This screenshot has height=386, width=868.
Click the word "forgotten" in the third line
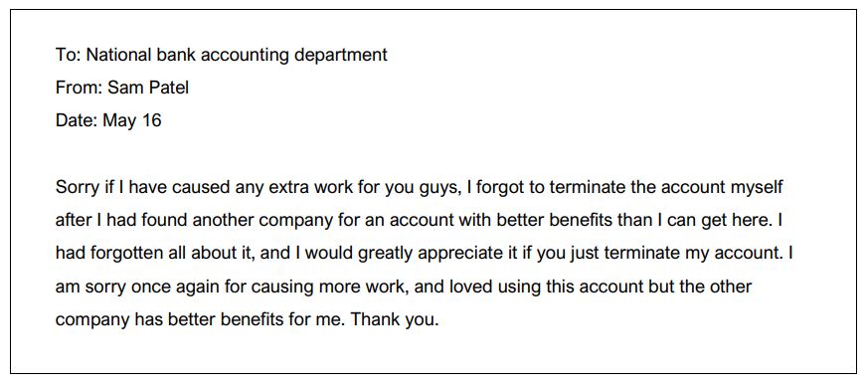(128, 254)
